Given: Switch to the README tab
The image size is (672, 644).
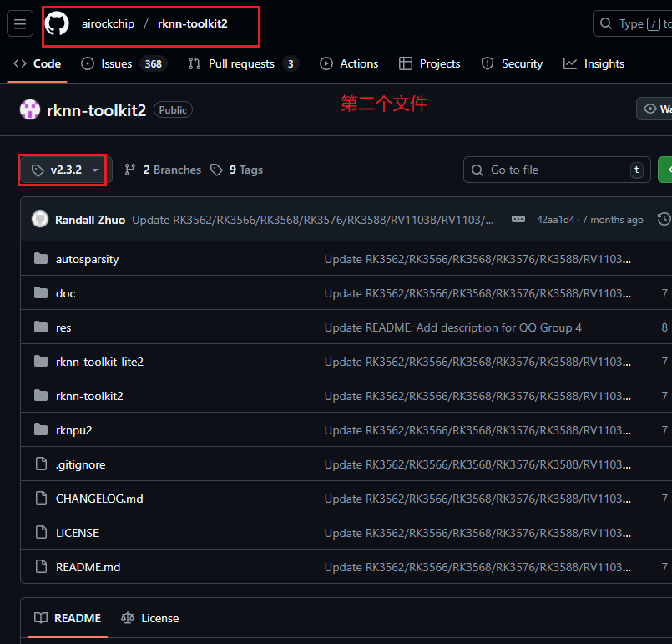Looking at the screenshot, I should click(x=68, y=618).
